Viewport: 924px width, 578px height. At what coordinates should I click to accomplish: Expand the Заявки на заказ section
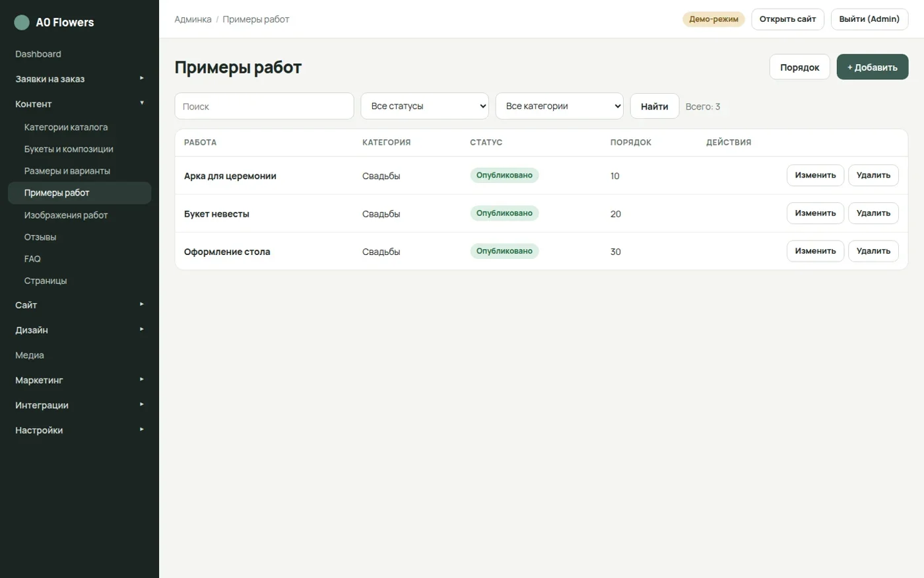pyautogui.click(x=79, y=79)
